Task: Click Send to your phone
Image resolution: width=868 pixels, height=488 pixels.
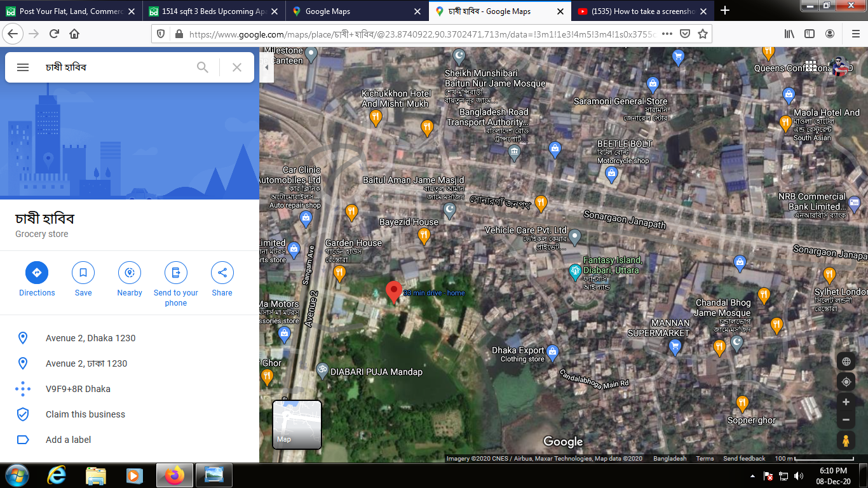Action: click(x=176, y=284)
